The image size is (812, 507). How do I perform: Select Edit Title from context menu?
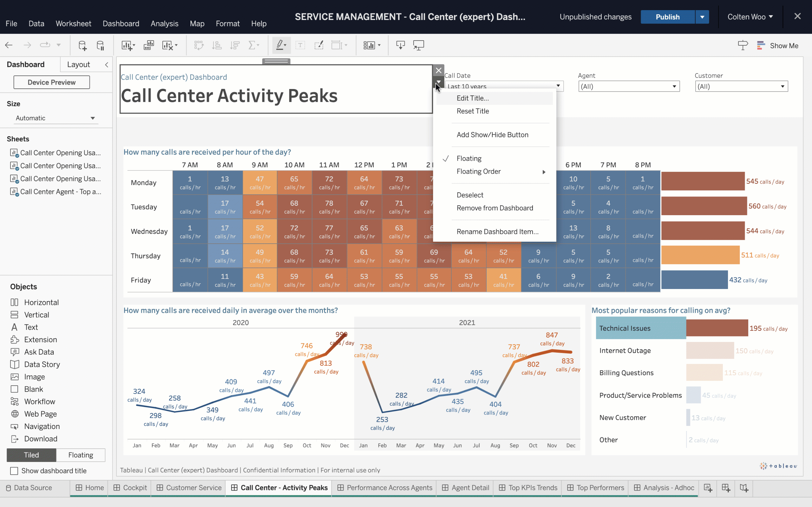(x=472, y=98)
